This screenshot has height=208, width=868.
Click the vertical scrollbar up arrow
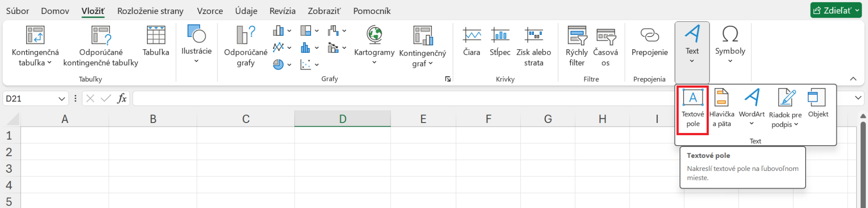(x=863, y=116)
